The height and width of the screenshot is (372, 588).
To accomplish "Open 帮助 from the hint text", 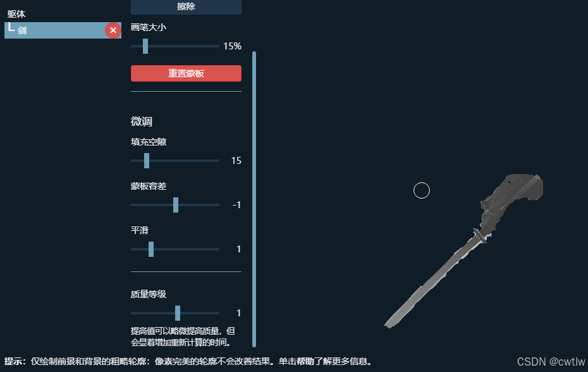I will click(x=305, y=361).
